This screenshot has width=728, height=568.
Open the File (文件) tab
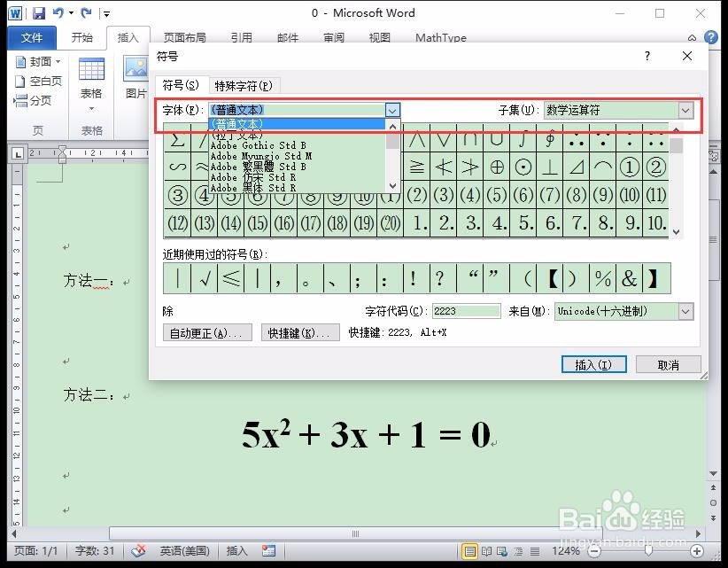coord(32,37)
